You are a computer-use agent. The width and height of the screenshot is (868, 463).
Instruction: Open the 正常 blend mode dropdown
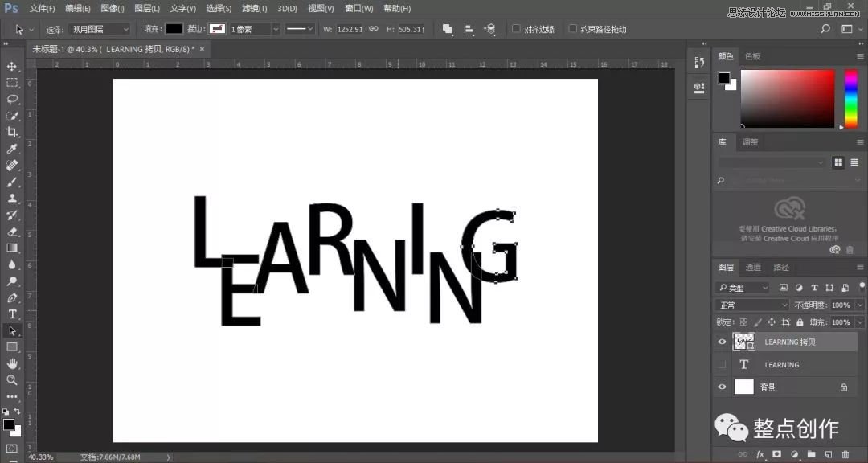pos(753,305)
